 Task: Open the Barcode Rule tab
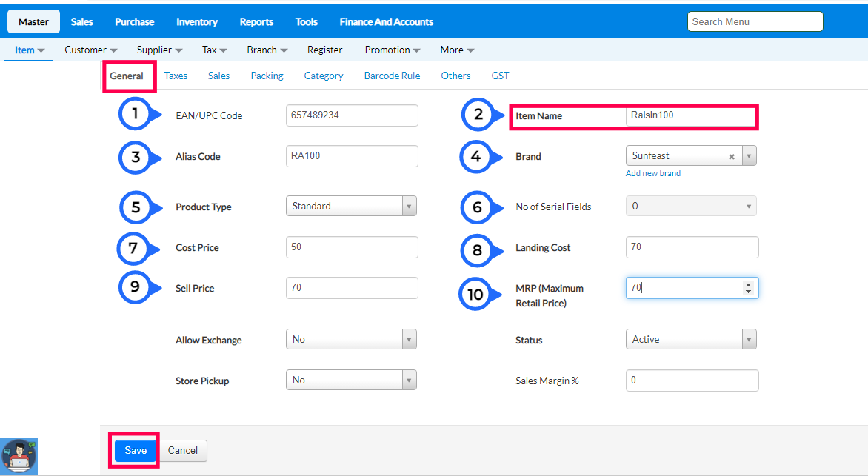[392, 76]
